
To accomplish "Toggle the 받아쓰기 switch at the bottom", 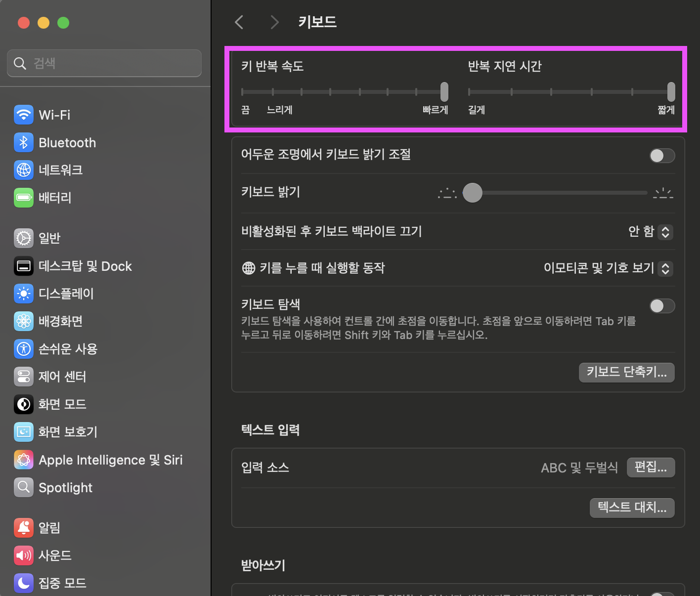I will tap(662, 594).
